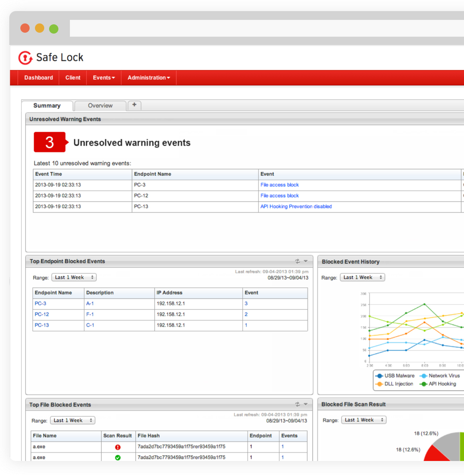The width and height of the screenshot is (464, 476).
Task: Click green API Hooking peak point on chart
Action: (425, 304)
